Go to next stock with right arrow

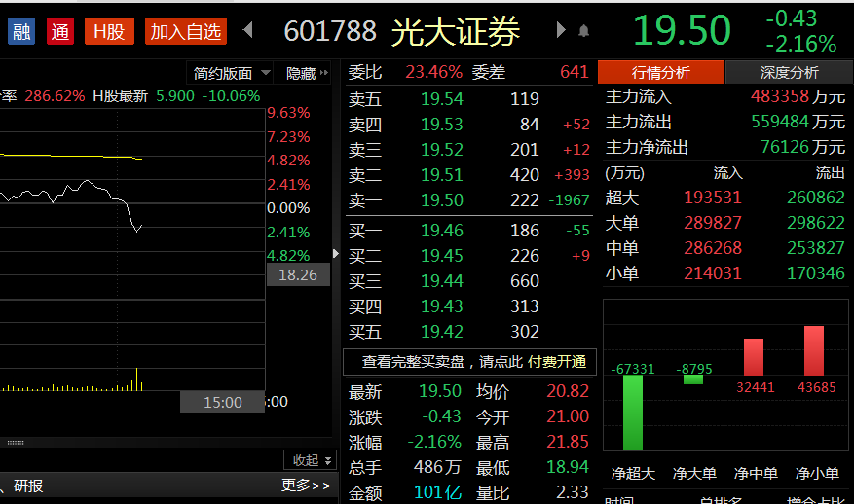tap(561, 31)
